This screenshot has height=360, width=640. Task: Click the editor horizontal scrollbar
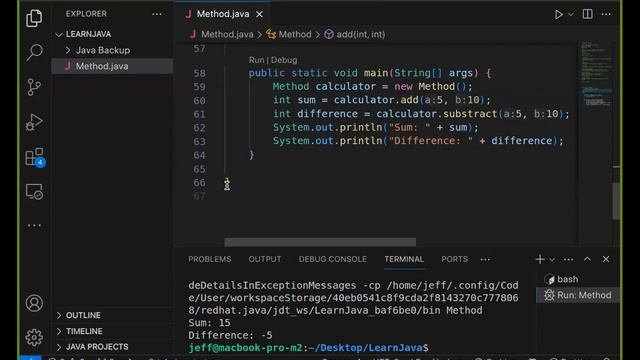320,242
